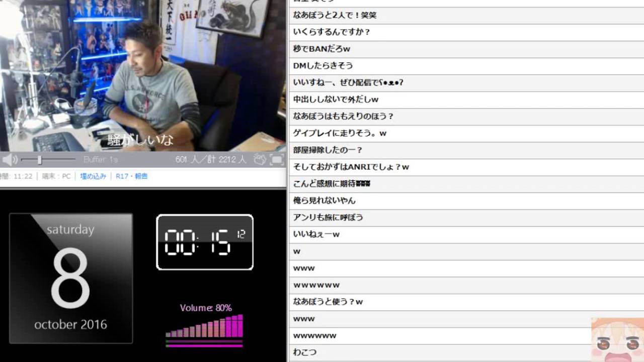Select comment '俺ら見れないやん'
This screenshot has width=644, height=362.
click(x=324, y=201)
